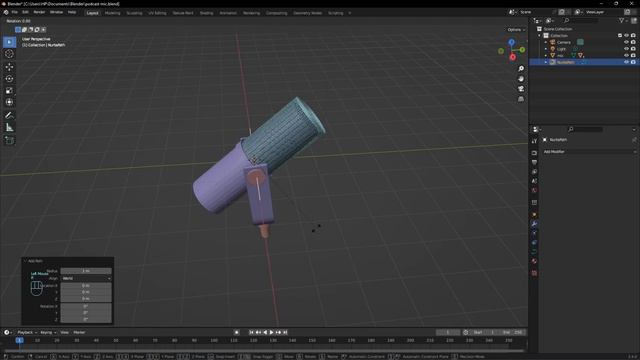
Task: Disable Camera object in renders
Action: tap(633, 42)
